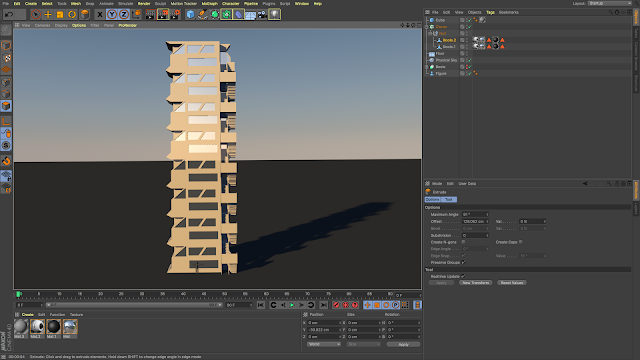The image size is (640, 360).
Task: Switch to Tool tab in Attributes
Action: pos(449,200)
